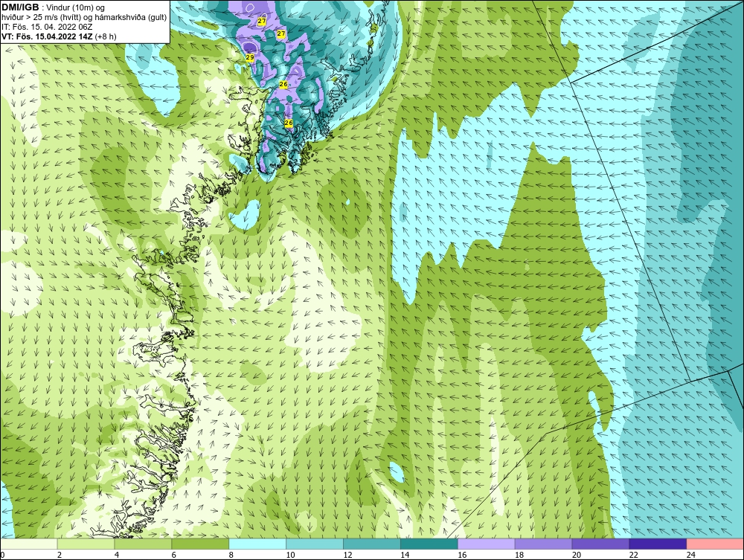This screenshot has width=744, height=560.
Task: Pick the medium green 4–6 m/s swatch
Action: (143, 544)
